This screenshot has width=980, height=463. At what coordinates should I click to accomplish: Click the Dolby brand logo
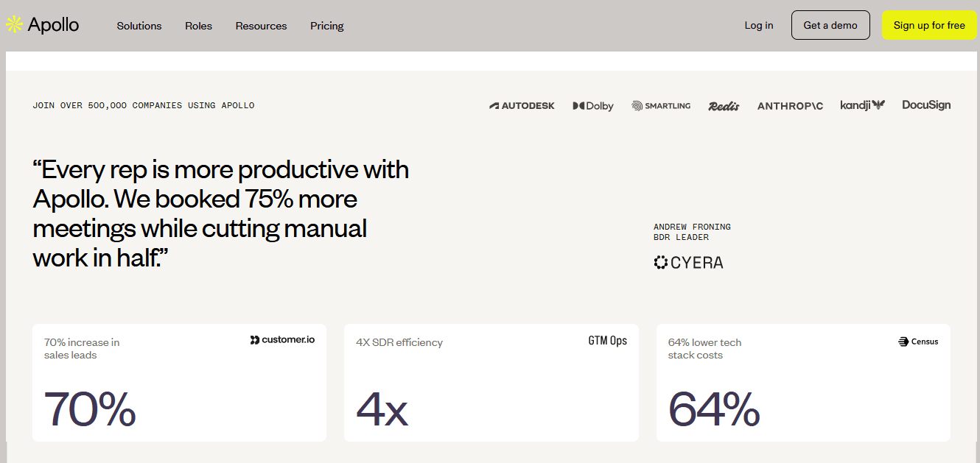click(592, 105)
